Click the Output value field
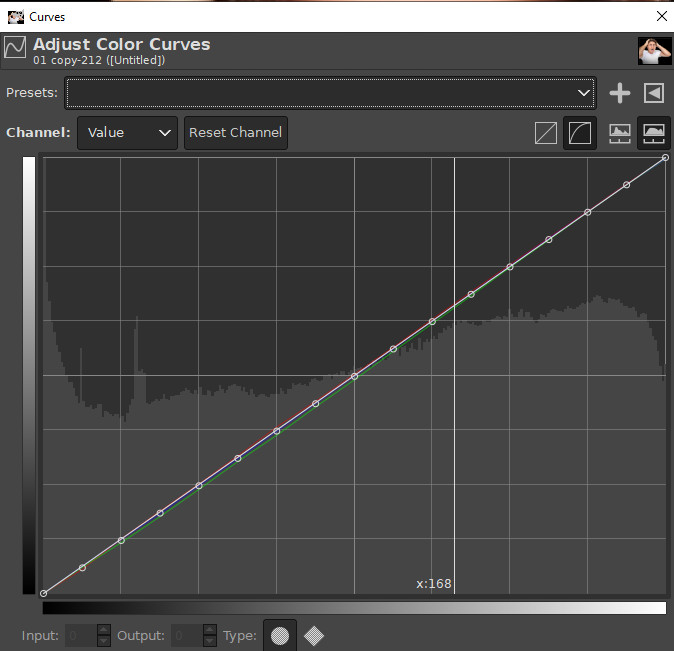674x651 pixels. [187, 636]
